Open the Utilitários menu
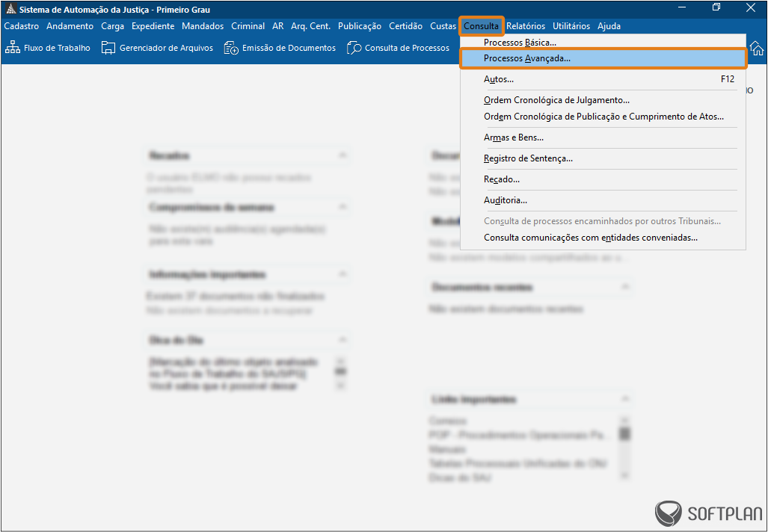Screen dimensions: 768x532 571,26
